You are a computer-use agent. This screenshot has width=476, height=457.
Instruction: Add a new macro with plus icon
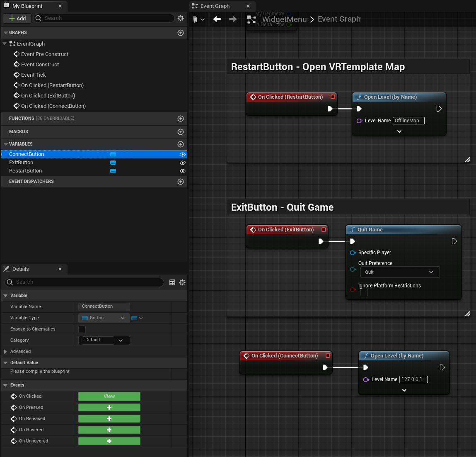coord(181,132)
